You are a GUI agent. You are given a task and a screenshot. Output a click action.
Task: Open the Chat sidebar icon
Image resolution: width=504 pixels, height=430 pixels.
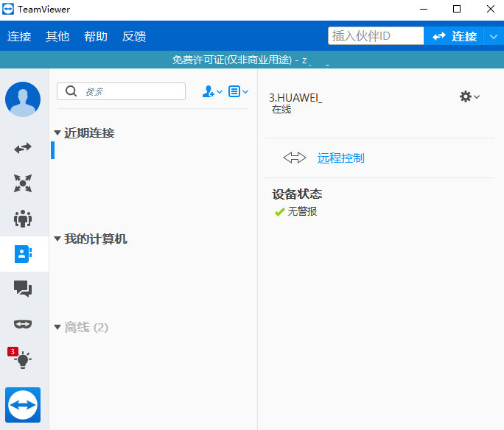[23, 289]
